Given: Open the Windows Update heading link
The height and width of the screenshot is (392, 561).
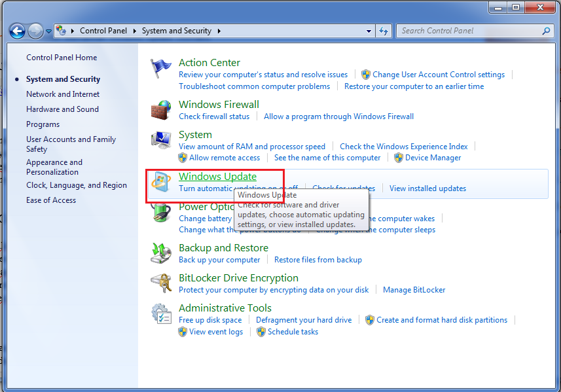Looking at the screenshot, I should [x=217, y=176].
